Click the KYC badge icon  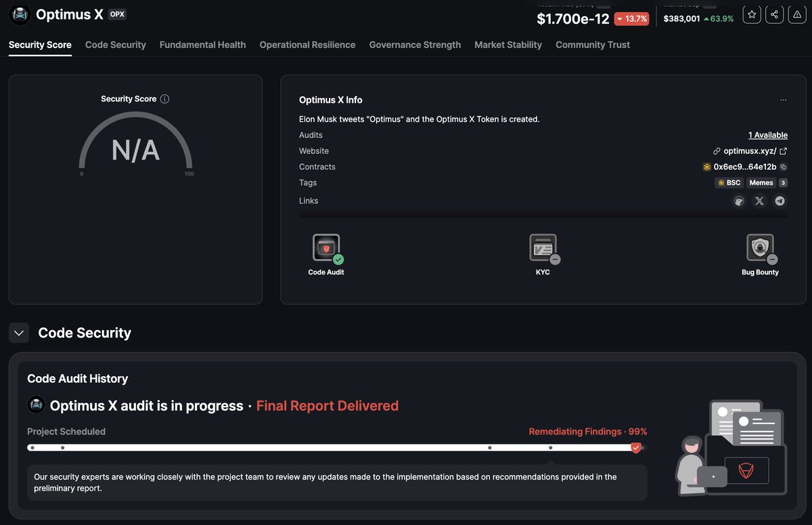tap(543, 248)
